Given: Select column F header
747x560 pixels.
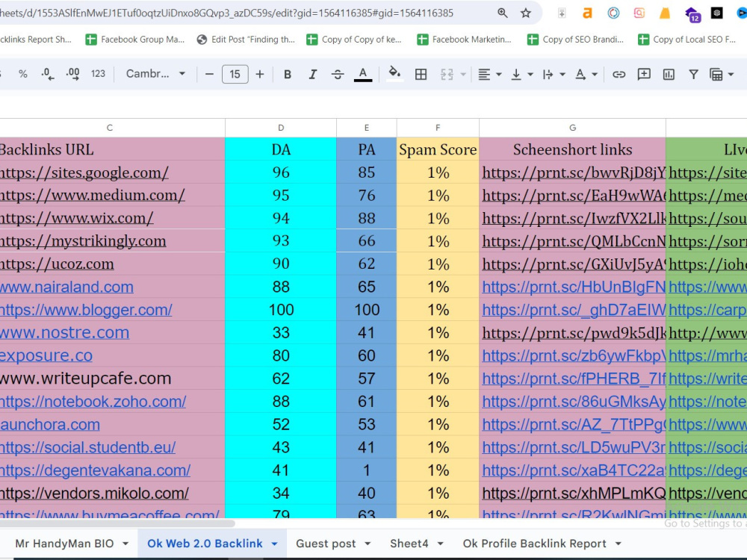Looking at the screenshot, I should pos(438,128).
